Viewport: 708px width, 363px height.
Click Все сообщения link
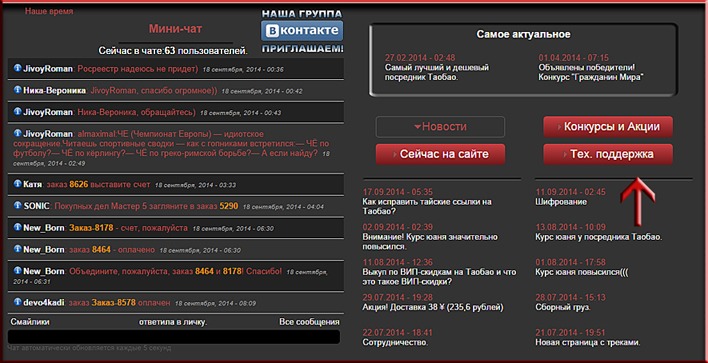pyautogui.click(x=309, y=322)
